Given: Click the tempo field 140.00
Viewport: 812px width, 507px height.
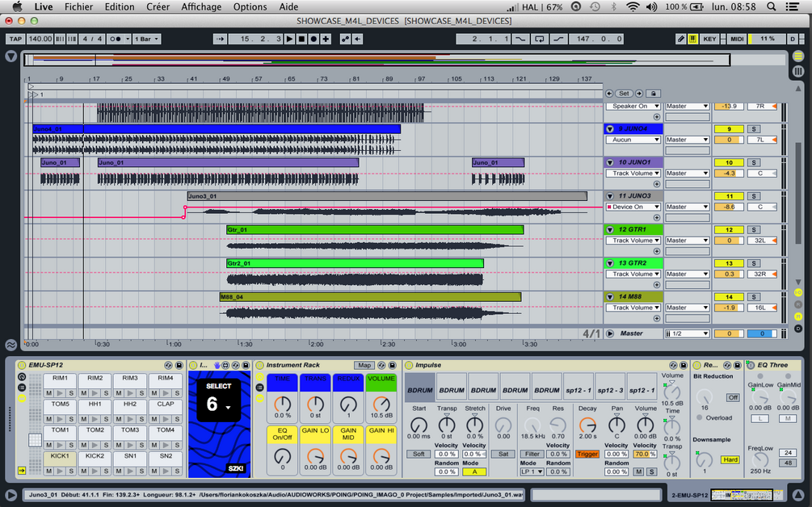Looking at the screenshot, I should pyautogui.click(x=40, y=39).
